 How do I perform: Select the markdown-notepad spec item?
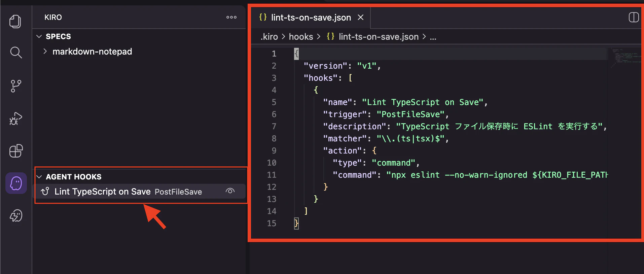[92, 52]
